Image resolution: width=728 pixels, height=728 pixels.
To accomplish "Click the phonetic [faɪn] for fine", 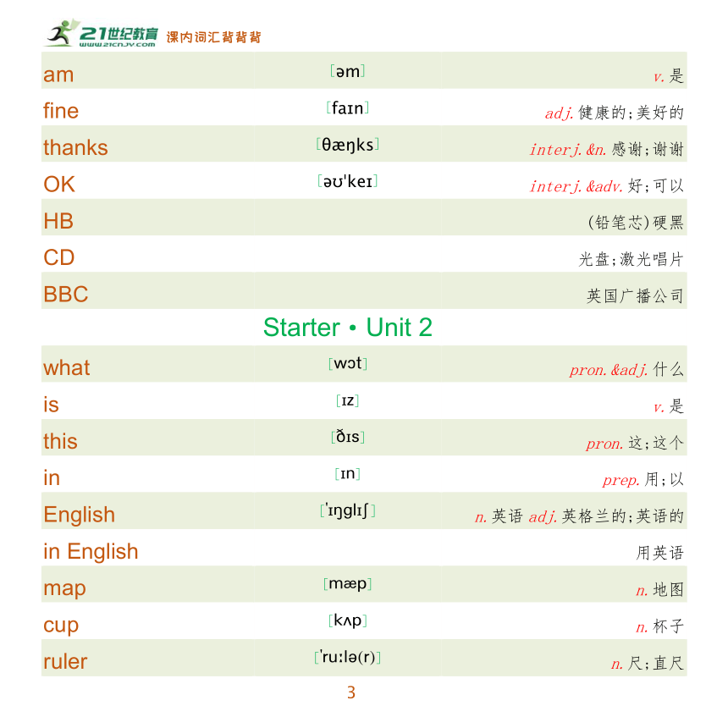I will click(347, 108).
